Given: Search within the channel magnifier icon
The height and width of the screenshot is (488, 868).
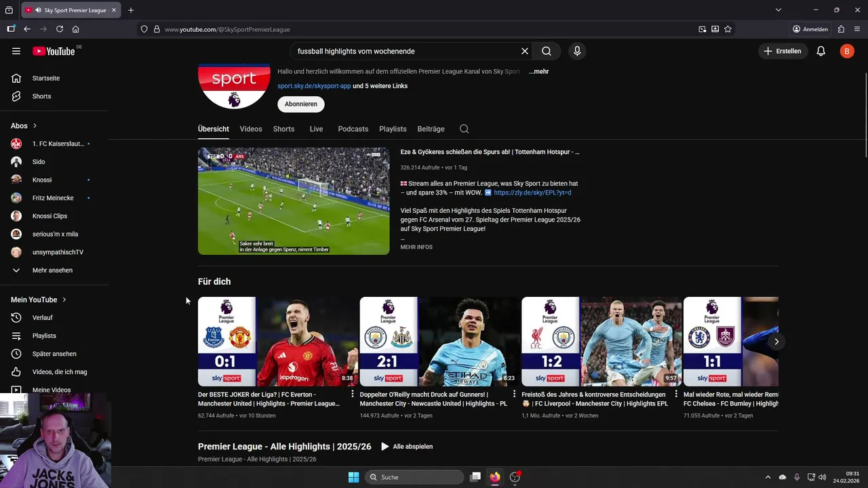Looking at the screenshot, I should [x=464, y=129].
